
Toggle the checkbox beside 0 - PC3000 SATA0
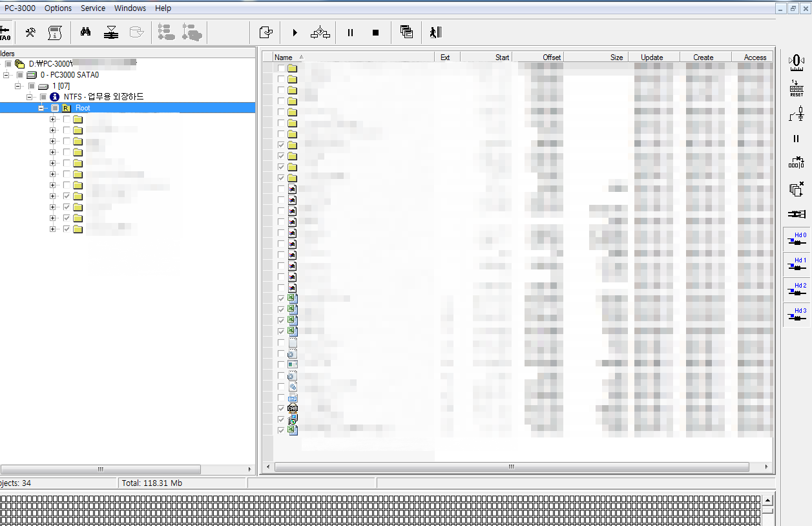[x=19, y=75]
